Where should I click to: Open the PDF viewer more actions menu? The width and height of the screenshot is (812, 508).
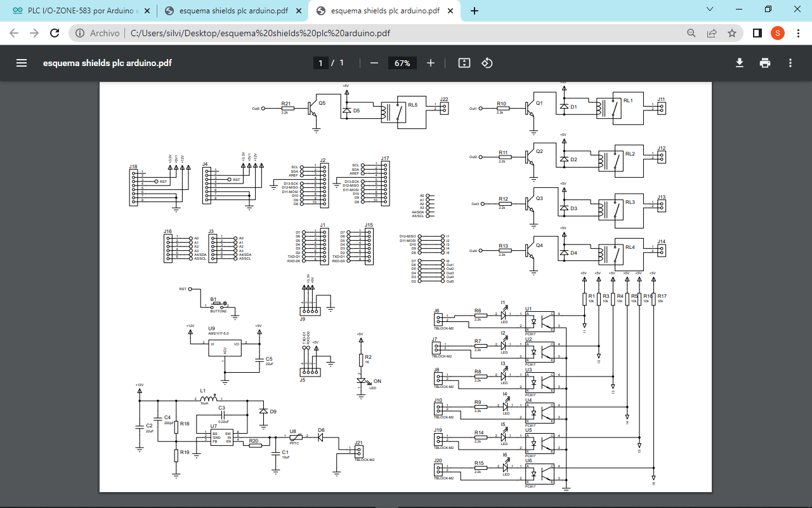(790, 63)
